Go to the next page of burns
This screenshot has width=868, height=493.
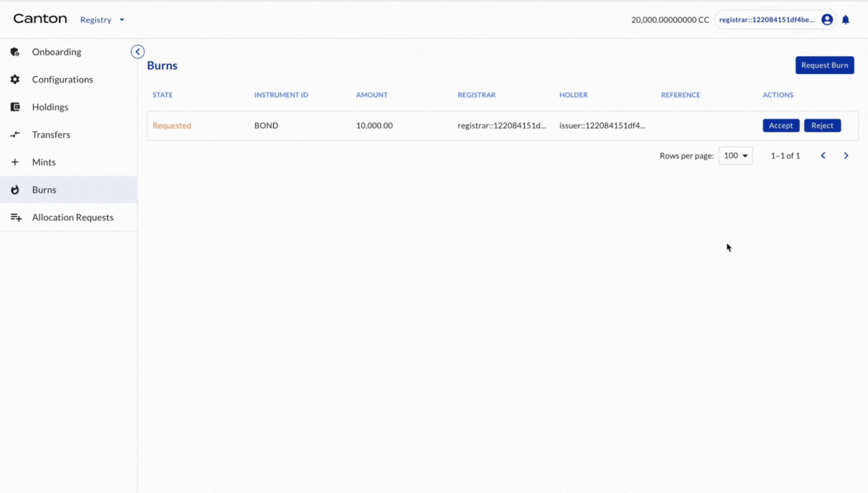[846, 155]
